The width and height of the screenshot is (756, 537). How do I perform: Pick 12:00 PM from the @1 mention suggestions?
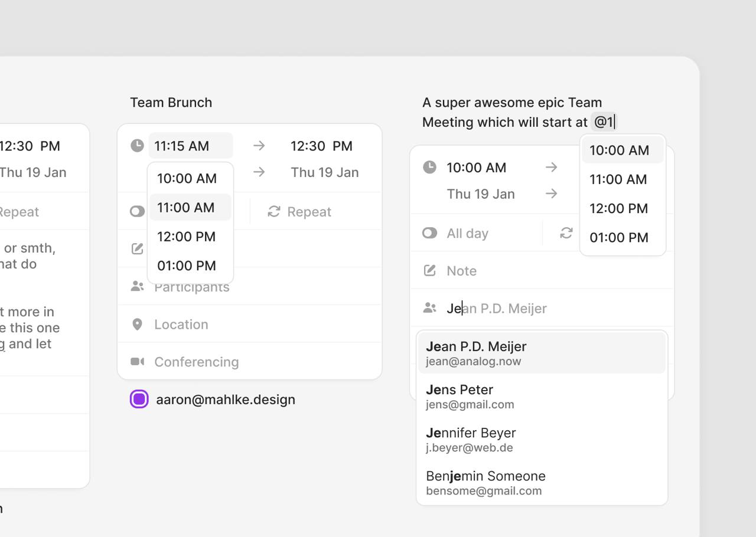tap(623, 208)
